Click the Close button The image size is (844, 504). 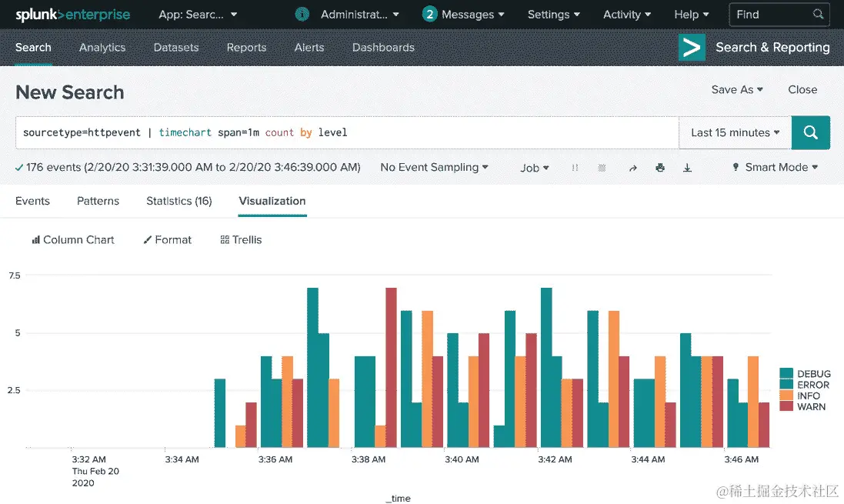[x=802, y=90]
